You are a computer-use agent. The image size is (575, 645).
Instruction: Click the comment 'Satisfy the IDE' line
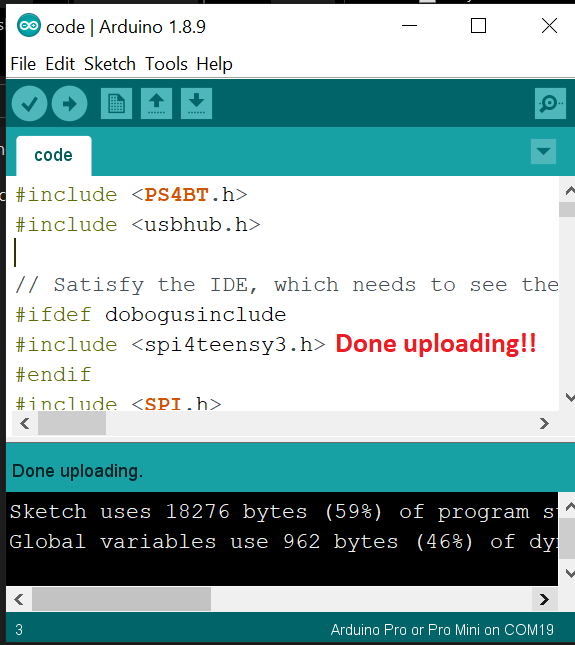287,285
